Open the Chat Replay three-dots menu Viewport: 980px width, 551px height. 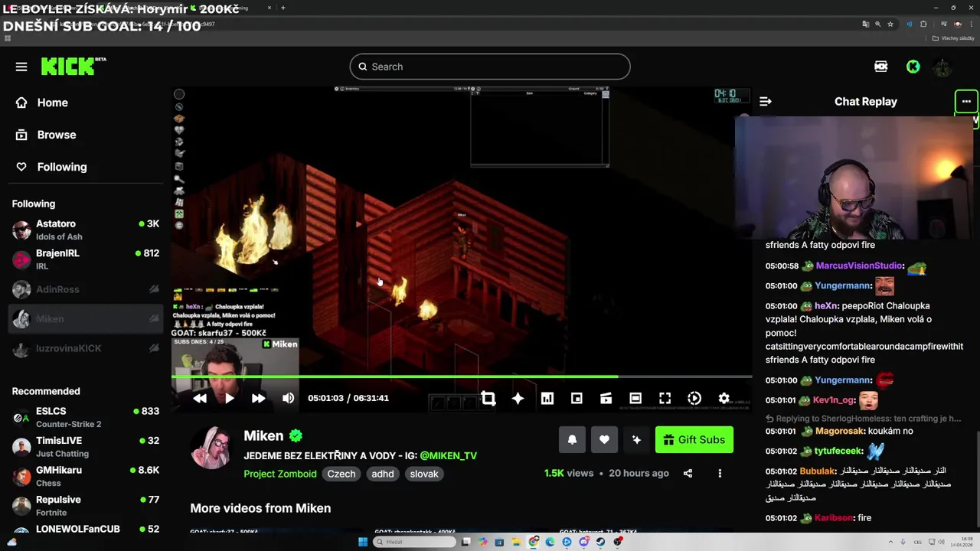(x=966, y=101)
